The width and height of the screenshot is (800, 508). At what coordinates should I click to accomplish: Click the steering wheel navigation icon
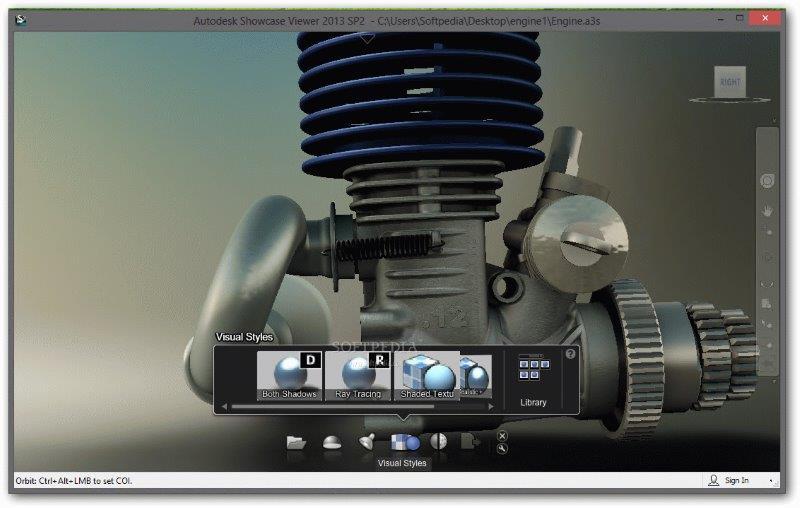(x=768, y=180)
